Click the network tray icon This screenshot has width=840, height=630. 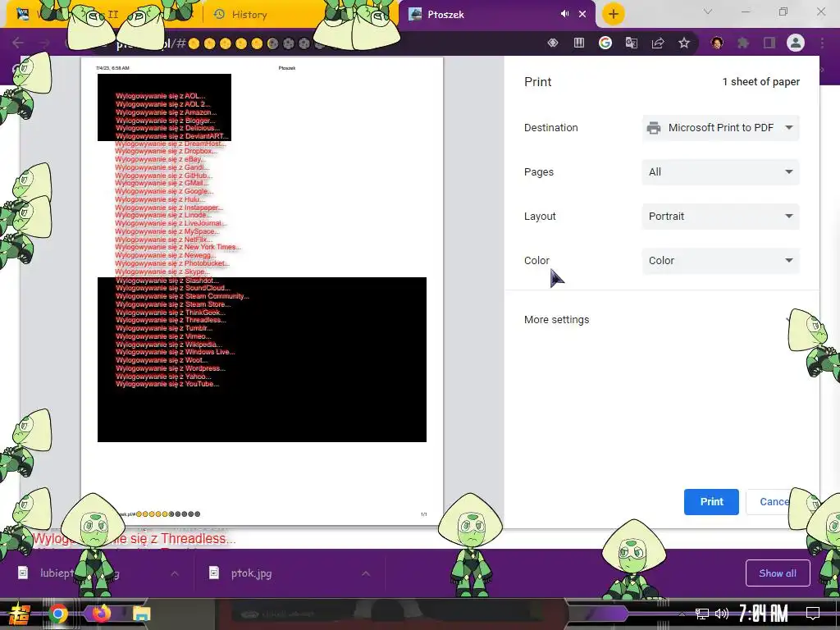tap(702, 614)
